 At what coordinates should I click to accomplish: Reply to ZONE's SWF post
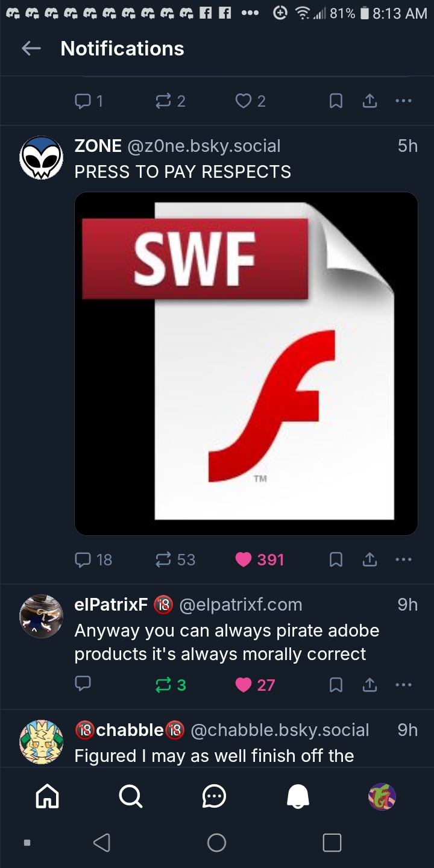coord(83,560)
